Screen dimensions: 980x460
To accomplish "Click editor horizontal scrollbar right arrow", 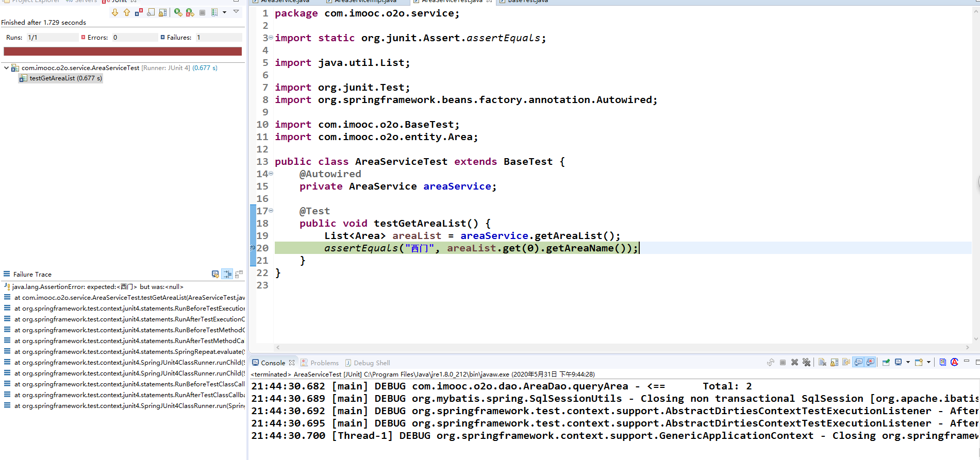I will (x=967, y=348).
